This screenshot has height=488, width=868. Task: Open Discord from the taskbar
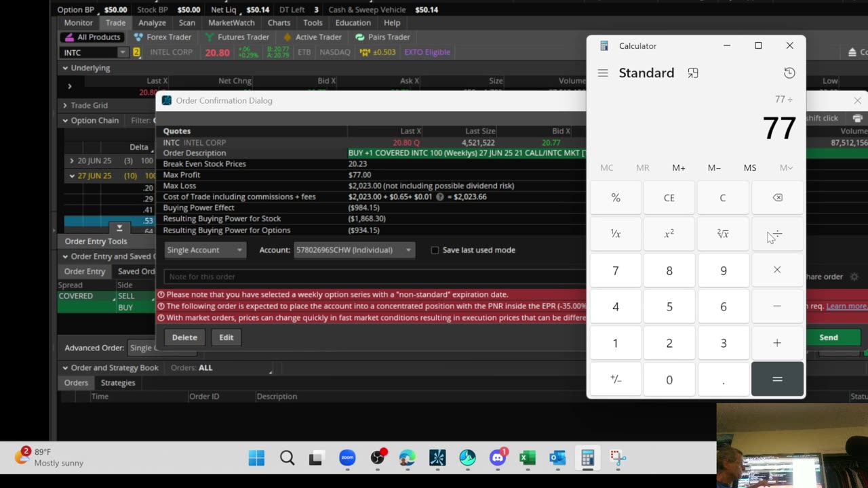coord(498,458)
